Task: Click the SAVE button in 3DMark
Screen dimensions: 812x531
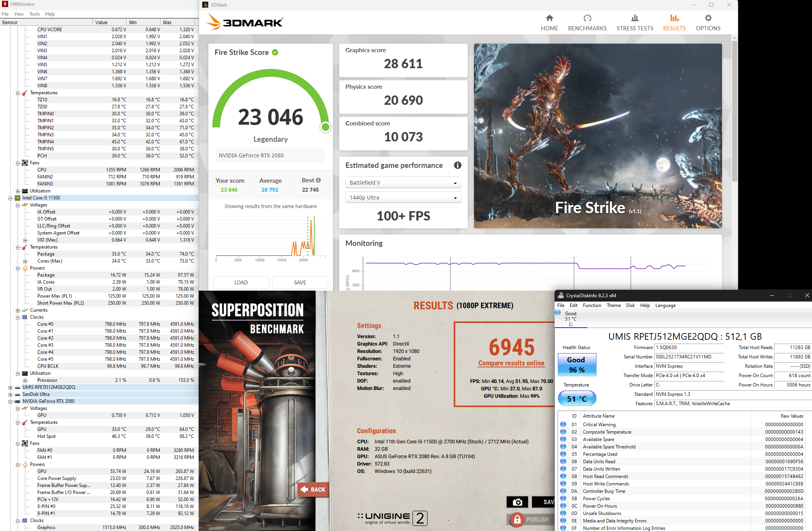Action: click(x=300, y=282)
